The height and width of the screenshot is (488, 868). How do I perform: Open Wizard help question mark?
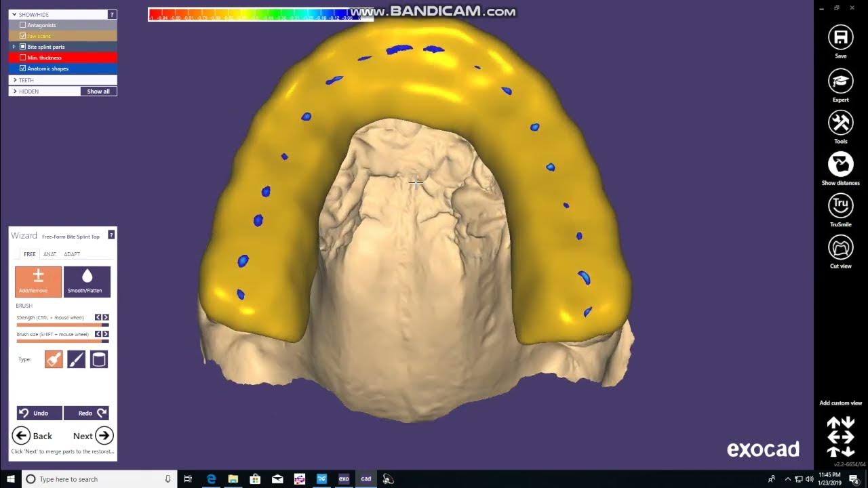[x=111, y=235]
